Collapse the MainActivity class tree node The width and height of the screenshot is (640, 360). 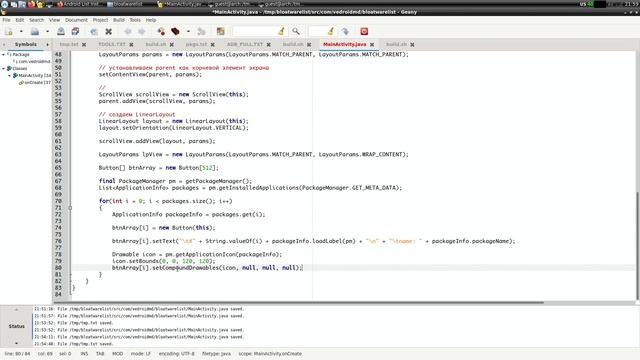coord(9,76)
